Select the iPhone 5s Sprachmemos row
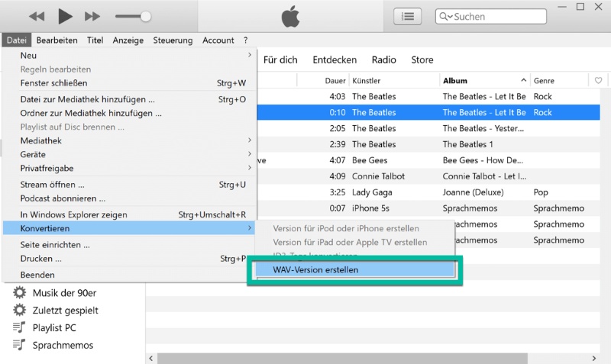This screenshot has width=611, height=364. coord(428,208)
